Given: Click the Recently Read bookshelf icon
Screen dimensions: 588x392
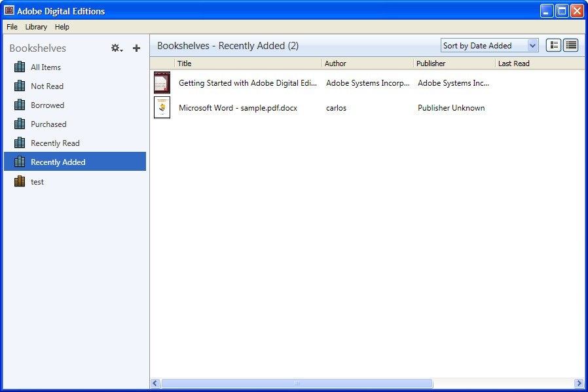Looking at the screenshot, I should pos(20,143).
